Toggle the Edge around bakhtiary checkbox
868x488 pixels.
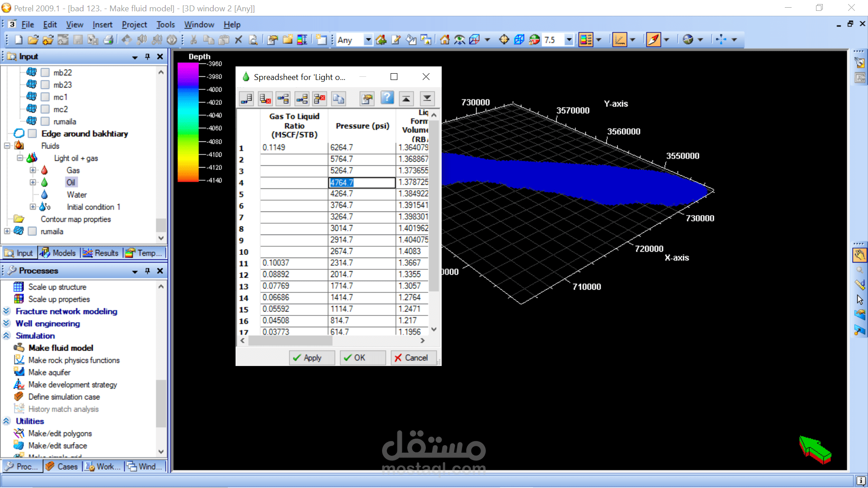[32, 133]
